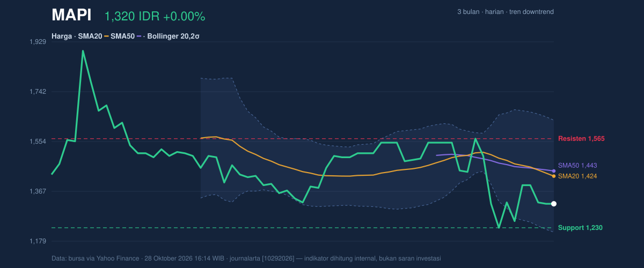644x268 pixels.
Task: Click the SMA20 1,424 end label
Action: (x=577, y=176)
